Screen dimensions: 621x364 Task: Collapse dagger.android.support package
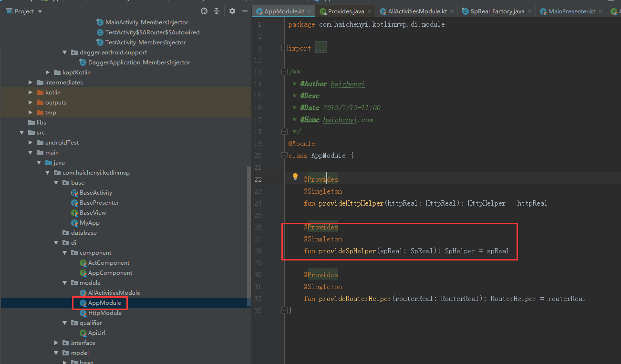coord(64,52)
